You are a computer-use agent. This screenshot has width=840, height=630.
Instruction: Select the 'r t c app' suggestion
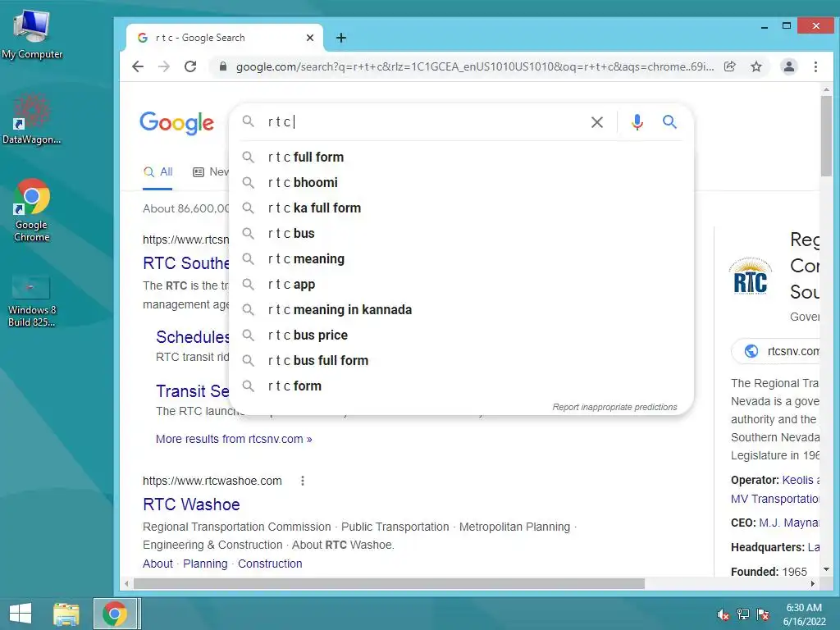click(461, 285)
